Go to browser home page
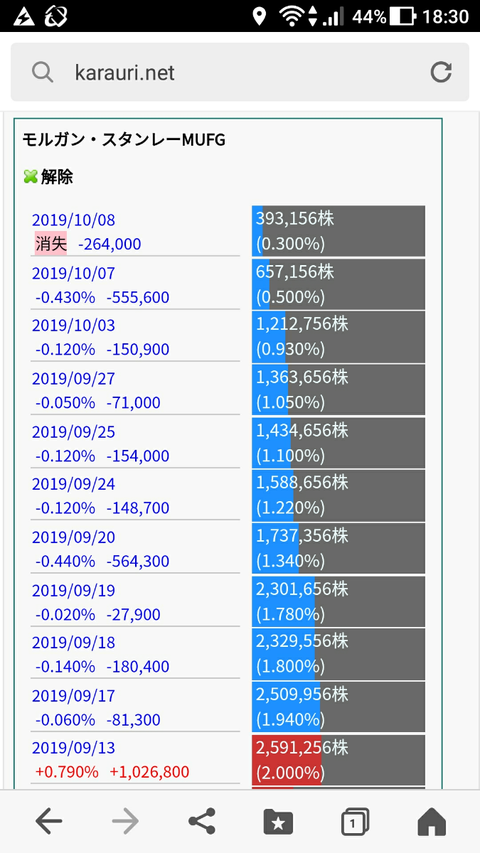The height and width of the screenshot is (853, 480). click(x=432, y=821)
